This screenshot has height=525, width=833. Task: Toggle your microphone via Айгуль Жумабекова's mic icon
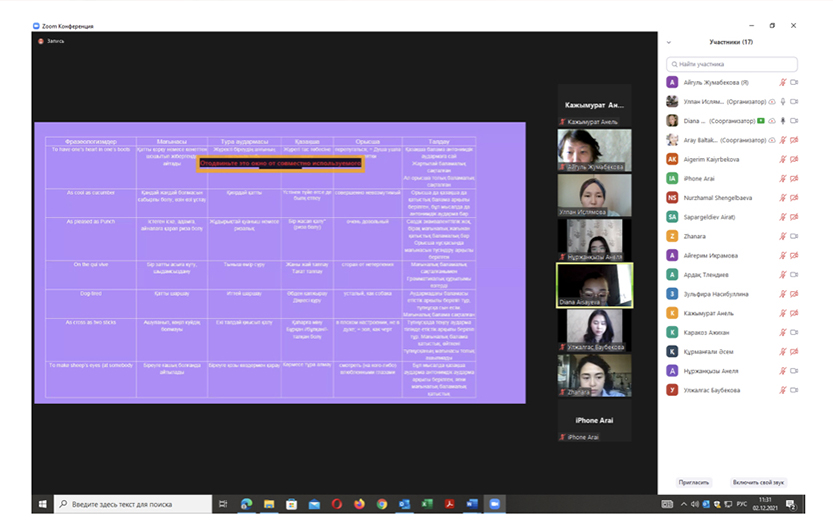782,82
